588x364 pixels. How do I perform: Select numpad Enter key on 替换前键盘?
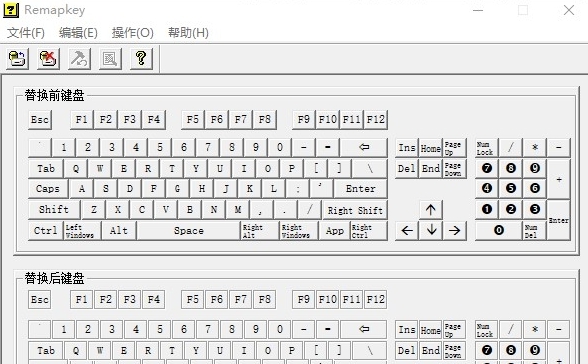(x=559, y=220)
